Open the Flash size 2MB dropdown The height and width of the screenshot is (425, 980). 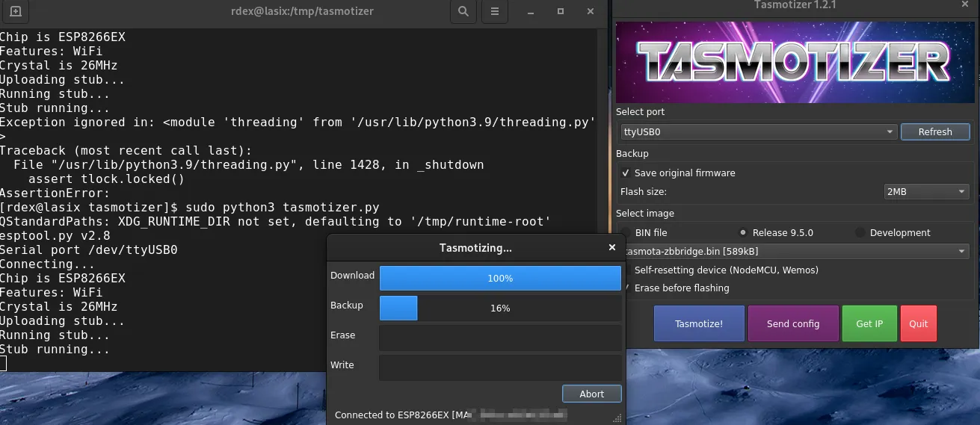coord(925,191)
